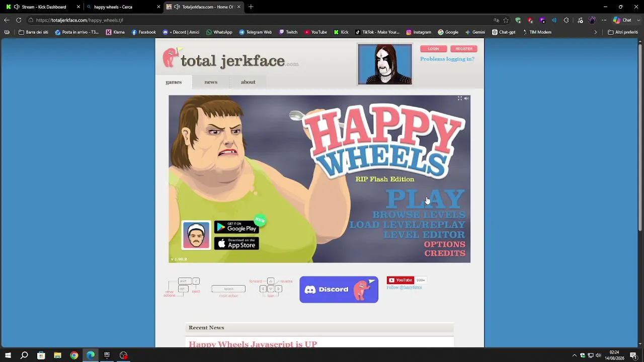
Task: Open the Gemini bookmark
Action: [475, 32]
